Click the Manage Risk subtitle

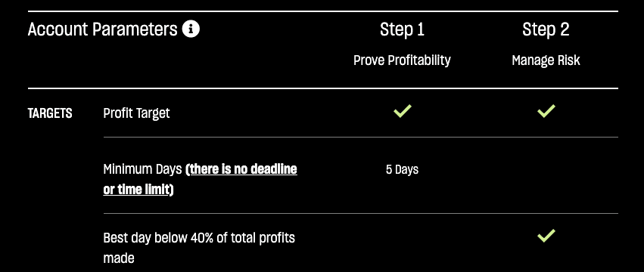(546, 60)
